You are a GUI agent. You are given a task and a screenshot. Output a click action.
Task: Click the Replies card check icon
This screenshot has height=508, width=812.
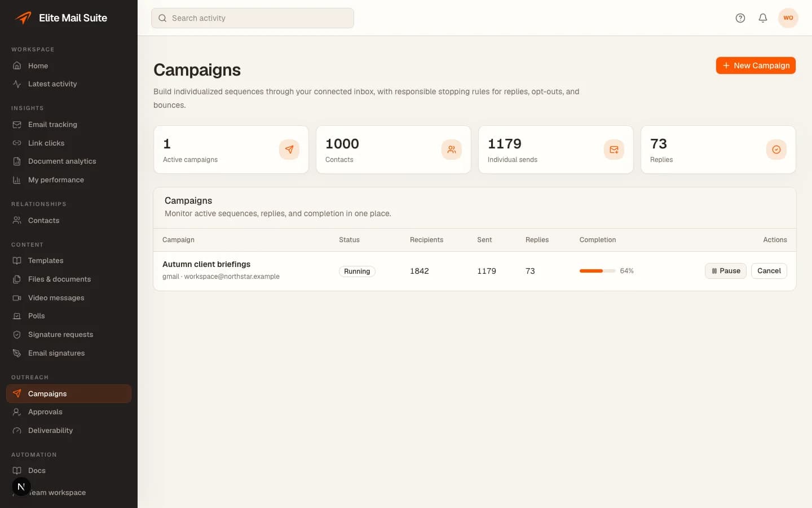[776, 150]
